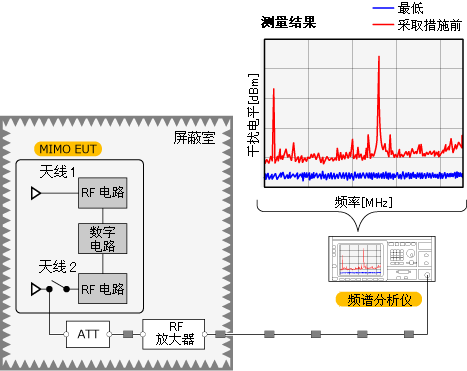Click the blue 最低 legend line
The height and width of the screenshot is (371, 467).
pos(383,7)
